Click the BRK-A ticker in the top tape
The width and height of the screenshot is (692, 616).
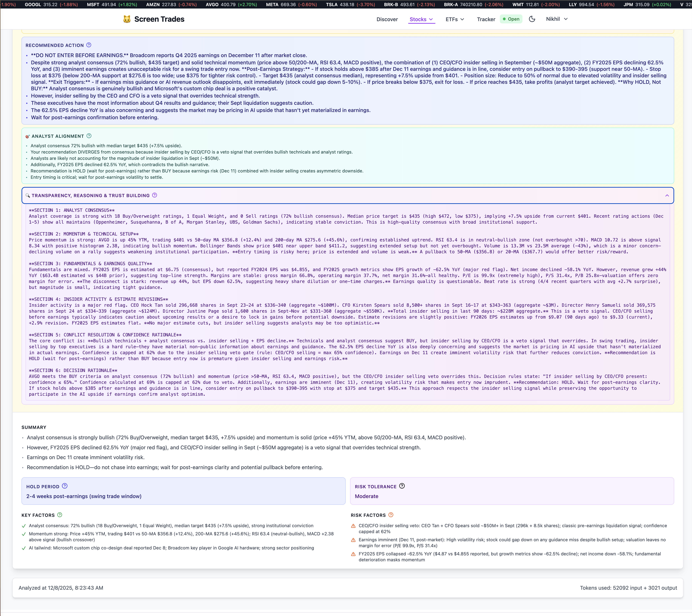tap(474, 4)
